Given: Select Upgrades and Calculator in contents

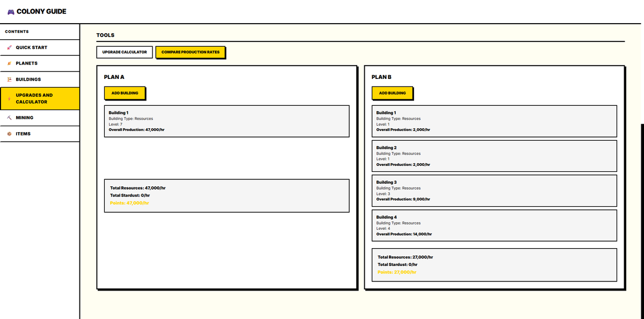Looking at the screenshot, I should pos(39,98).
